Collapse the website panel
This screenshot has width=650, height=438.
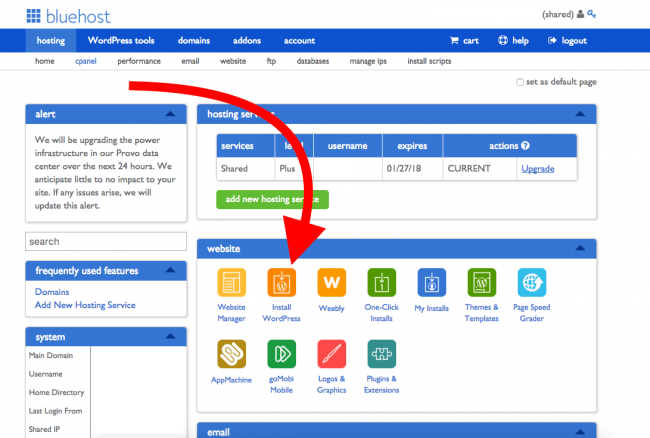coord(580,249)
